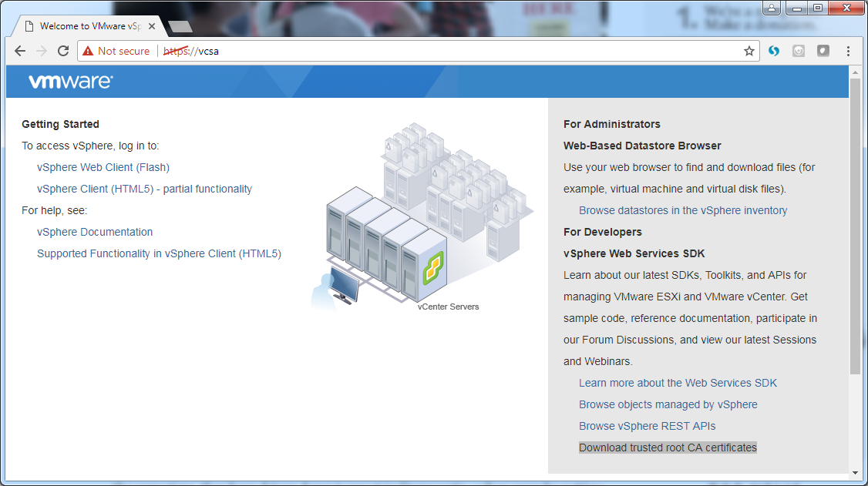The width and height of the screenshot is (868, 486).
Task: Click the blue swirl extension icon
Action: coord(774,51)
